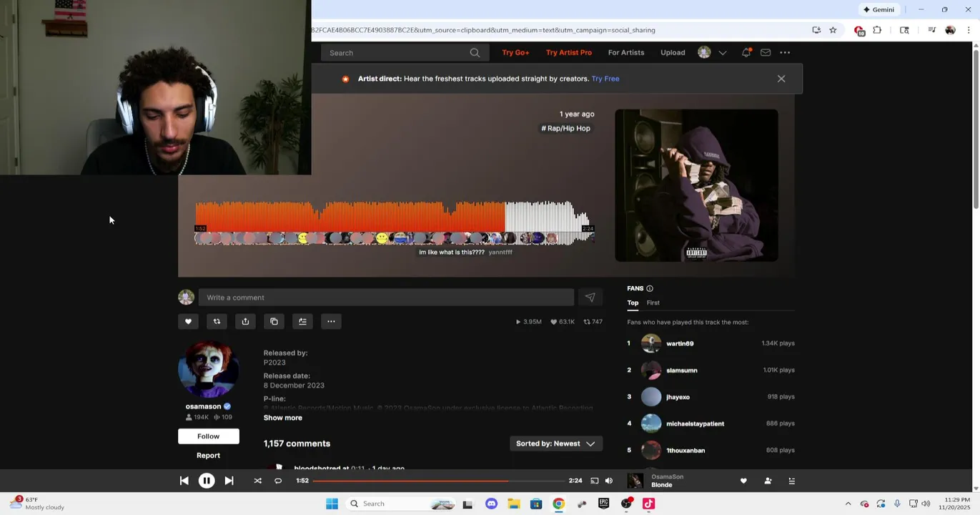Report this track
This screenshot has height=515, width=980.
point(208,455)
